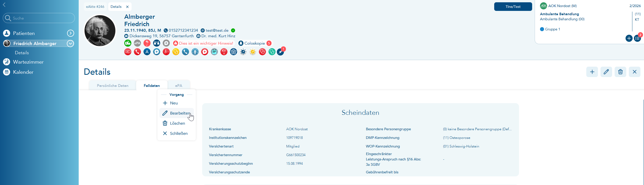Click the dark blue two-persons icon
Screen dimensions: 644x185
(157, 43)
